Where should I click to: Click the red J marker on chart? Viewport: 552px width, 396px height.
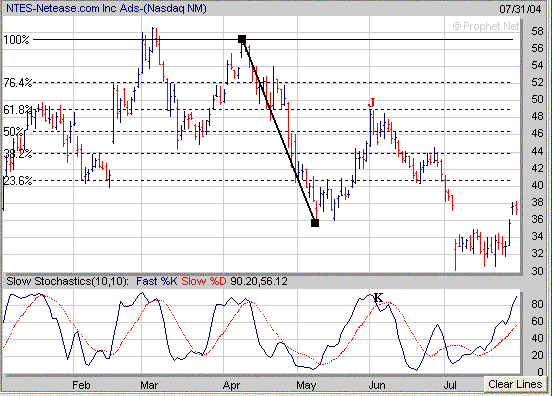point(371,102)
